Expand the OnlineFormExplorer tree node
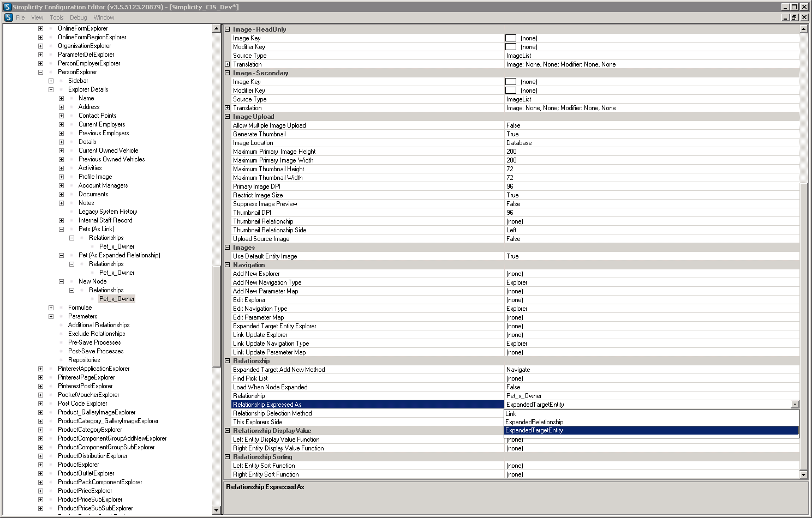Screen dimensions: 812x518 pyautogui.click(x=40, y=28)
